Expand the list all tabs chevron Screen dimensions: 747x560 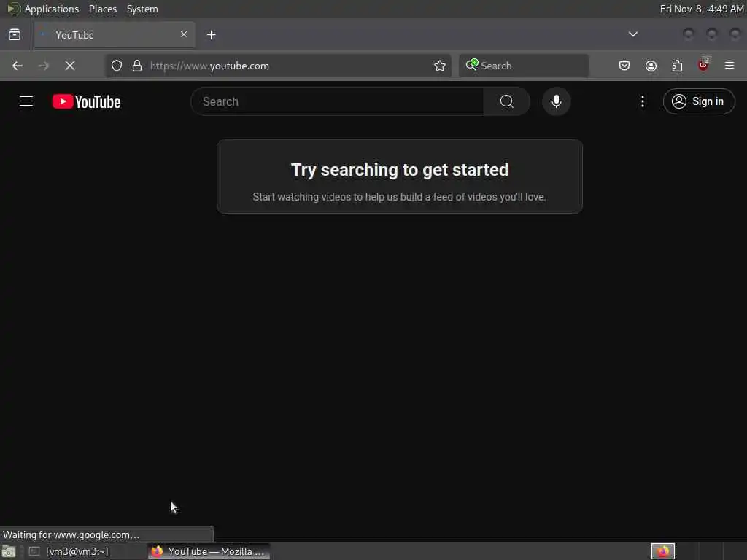[632, 34]
